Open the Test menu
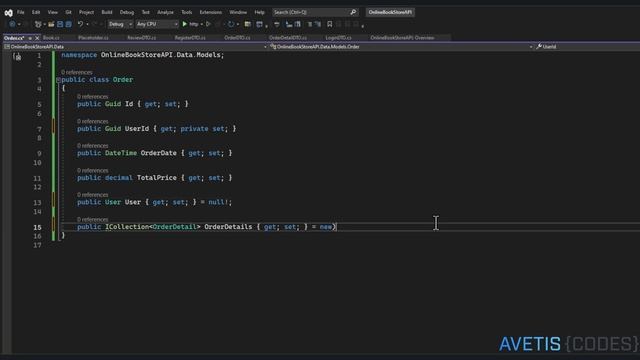This screenshot has height=360, width=640. point(146,12)
